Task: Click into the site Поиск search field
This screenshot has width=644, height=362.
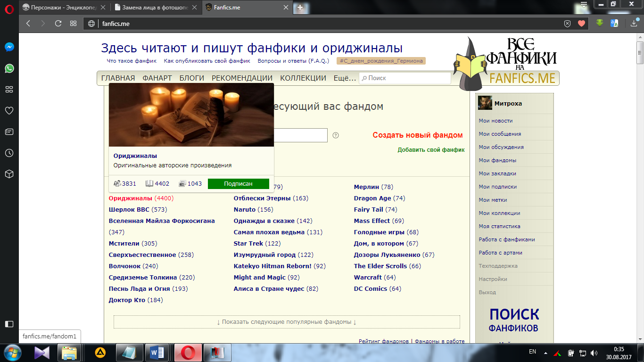Action: pyautogui.click(x=405, y=78)
